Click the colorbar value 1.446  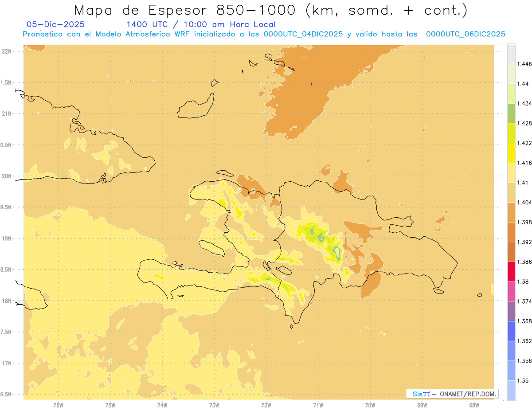point(524,64)
